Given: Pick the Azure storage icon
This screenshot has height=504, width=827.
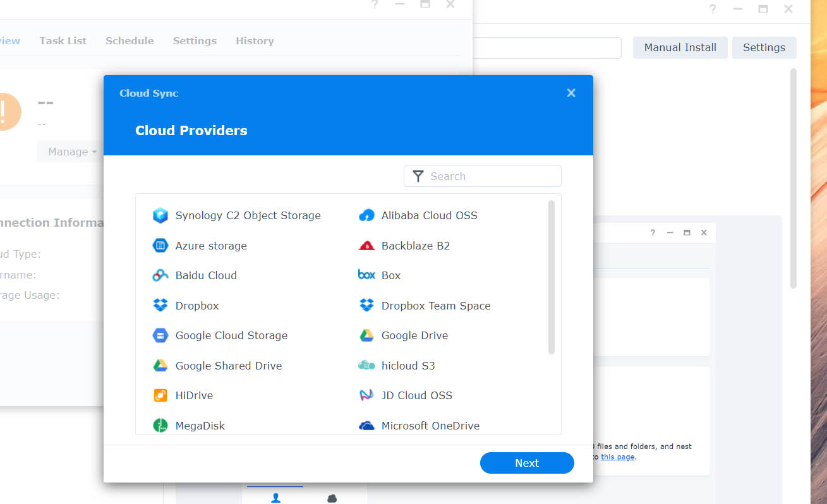Looking at the screenshot, I should (160, 246).
